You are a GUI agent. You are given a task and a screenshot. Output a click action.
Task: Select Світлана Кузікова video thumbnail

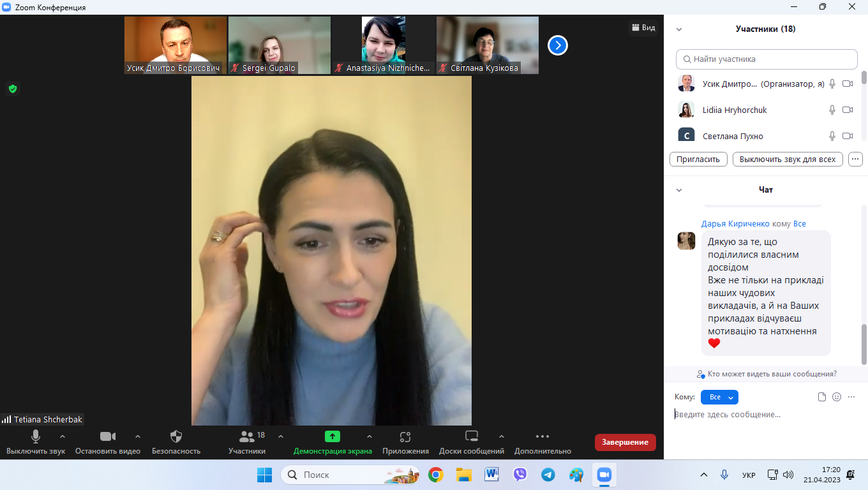(x=488, y=45)
